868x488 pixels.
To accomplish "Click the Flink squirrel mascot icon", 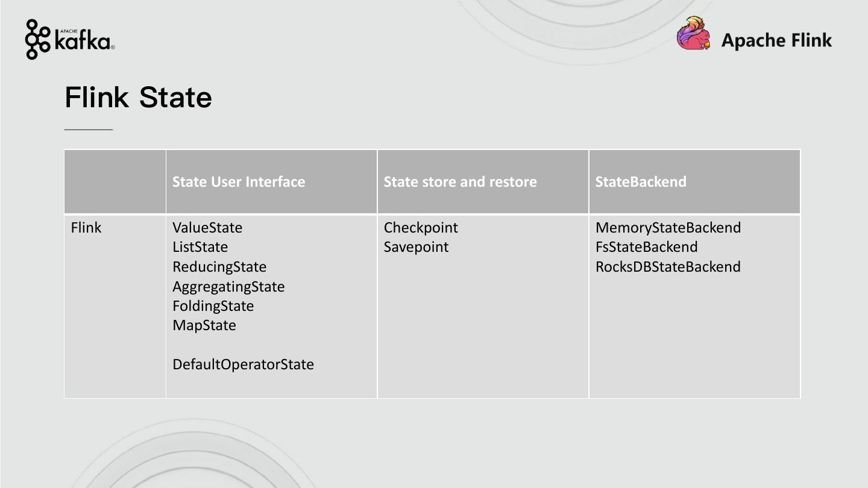I will point(693,34).
